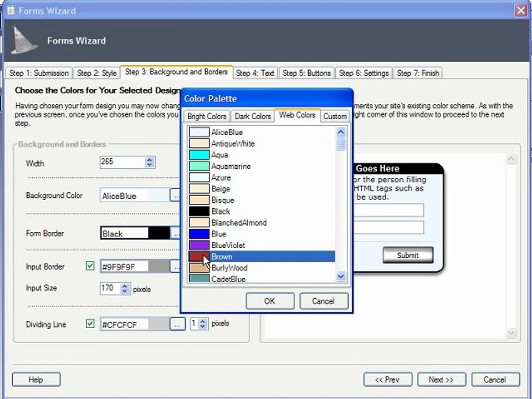Click the Background Color AliceBlue field

pyautogui.click(x=135, y=196)
